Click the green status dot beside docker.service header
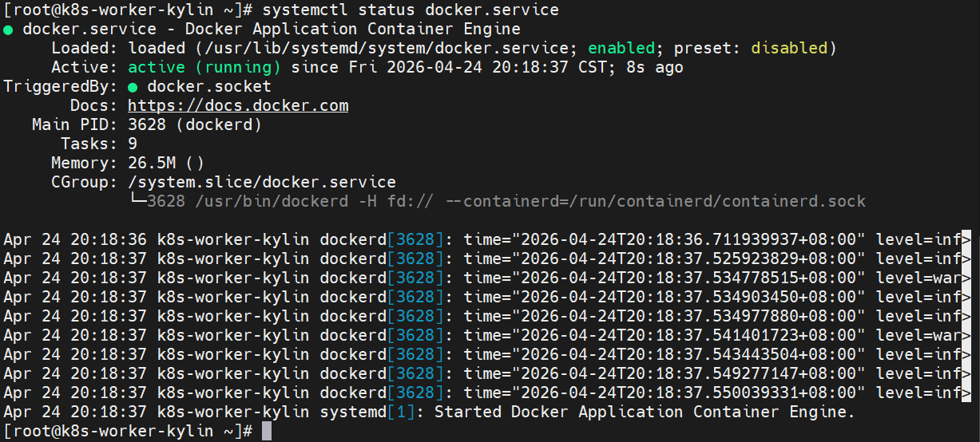Screen dimensions: 980x442 (8, 30)
